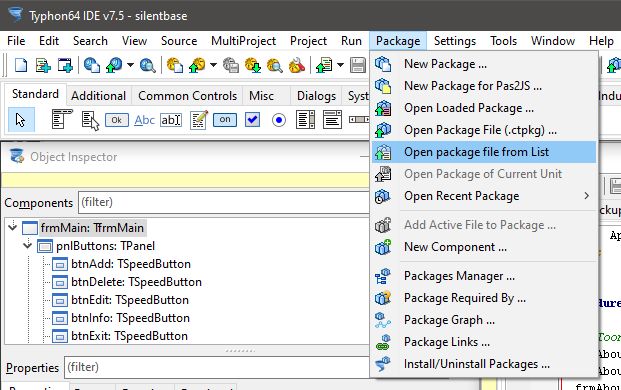Screen dimensions: 621x390
Task: Click the floppy disk Save icon
Action: point(358,65)
